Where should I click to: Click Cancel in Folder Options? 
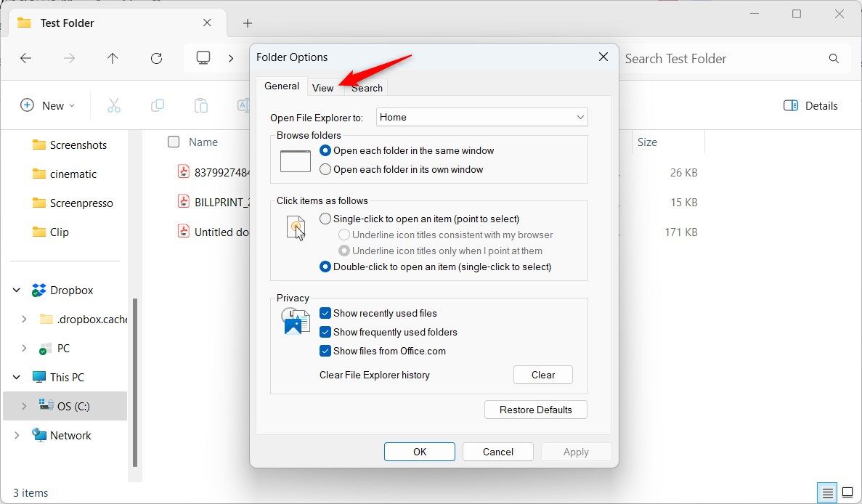(498, 452)
